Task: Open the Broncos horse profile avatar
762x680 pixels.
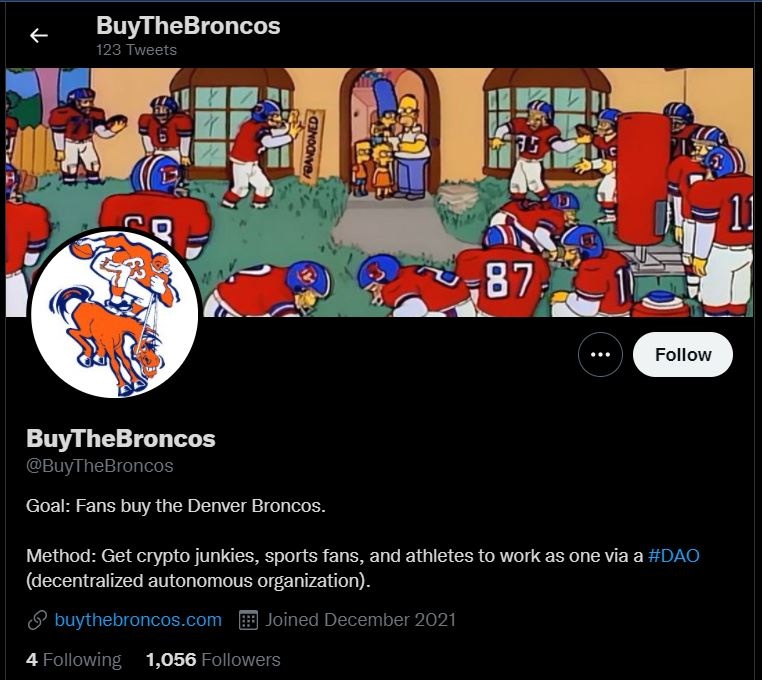Action: point(115,313)
